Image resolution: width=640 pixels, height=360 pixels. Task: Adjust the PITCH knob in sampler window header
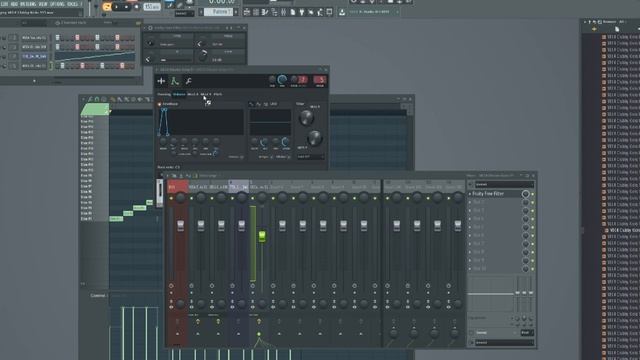pos(293,80)
